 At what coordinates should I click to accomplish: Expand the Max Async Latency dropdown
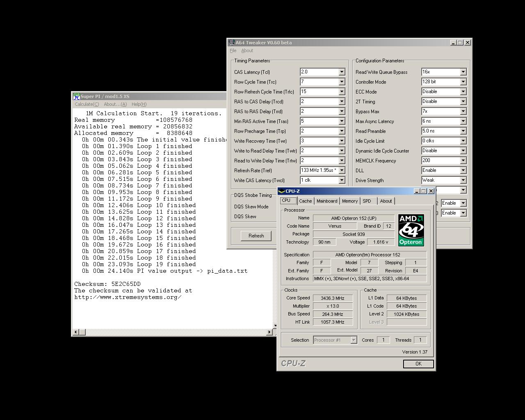463,121
